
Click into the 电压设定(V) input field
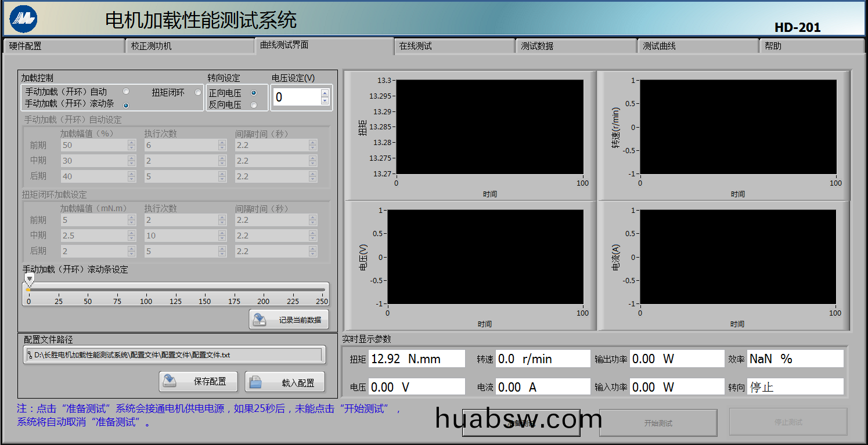(x=296, y=97)
